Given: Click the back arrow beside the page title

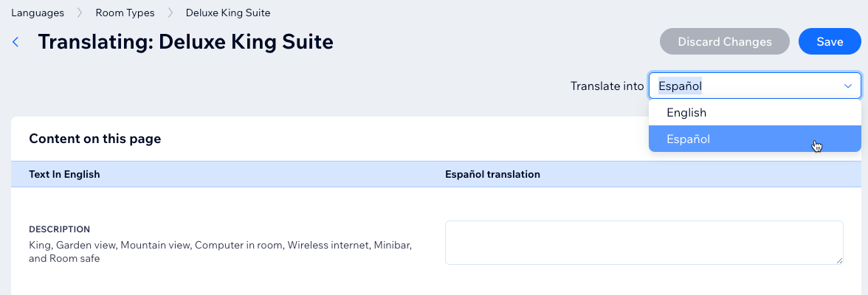Looking at the screenshot, I should [x=15, y=42].
